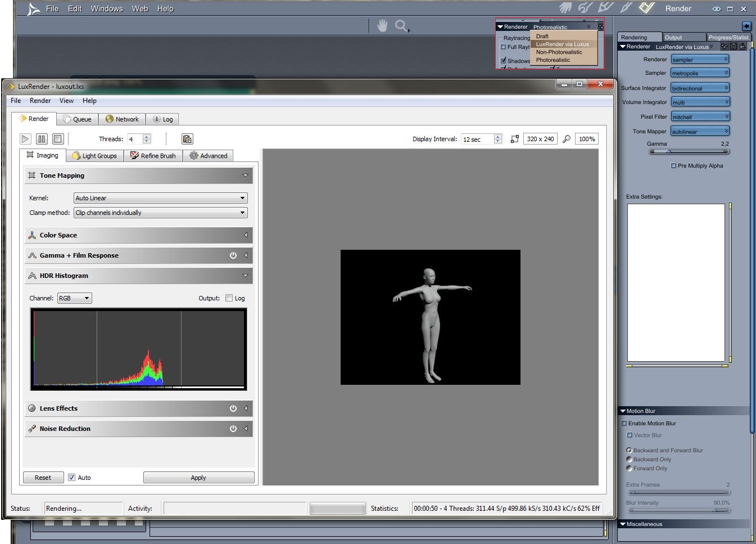Enable Pre Multiply Alpha option

click(x=673, y=166)
